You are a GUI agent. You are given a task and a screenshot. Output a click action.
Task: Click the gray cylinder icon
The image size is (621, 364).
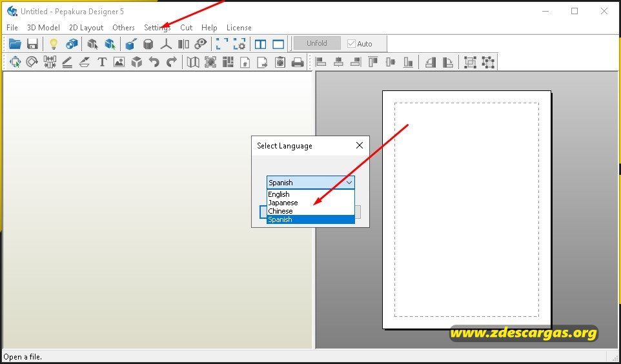[148, 44]
